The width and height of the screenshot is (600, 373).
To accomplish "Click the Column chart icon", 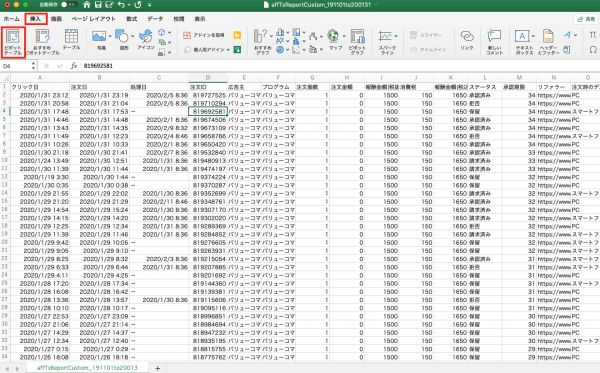I will pos(280,33).
